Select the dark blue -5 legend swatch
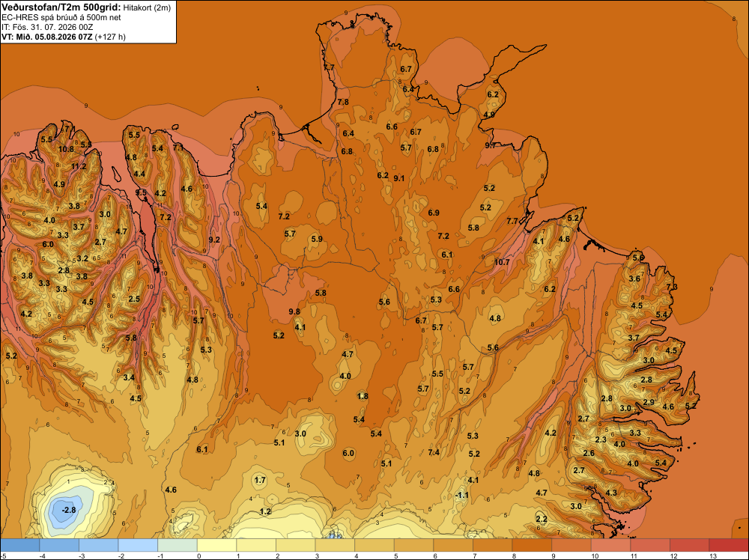The height and width of the screenshot is (560, 749). point(19,545)
